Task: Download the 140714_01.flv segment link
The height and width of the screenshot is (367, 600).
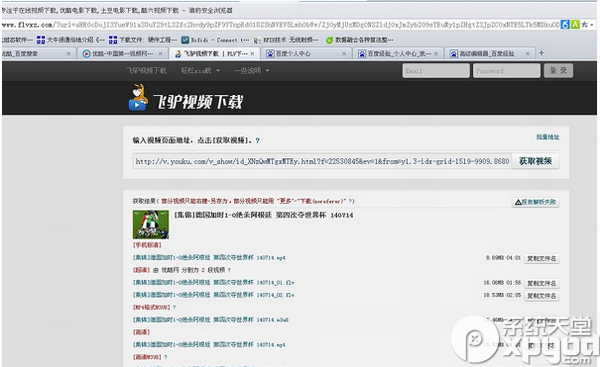Action: tap(214, 283)
